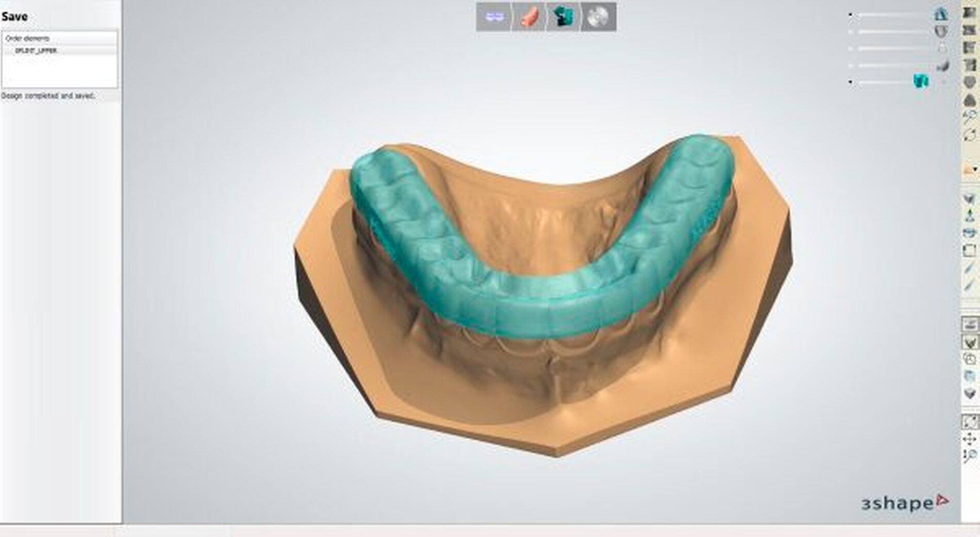Select the zoom magnifier icon on right toolbar
The width and height of the screenshot is (980, 537).
coord(971,454)
